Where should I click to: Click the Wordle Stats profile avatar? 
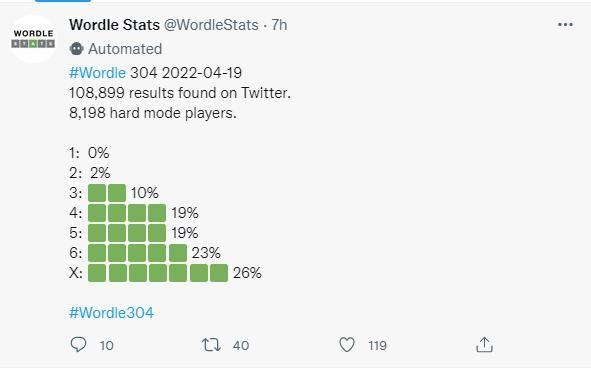pos(33,39)
